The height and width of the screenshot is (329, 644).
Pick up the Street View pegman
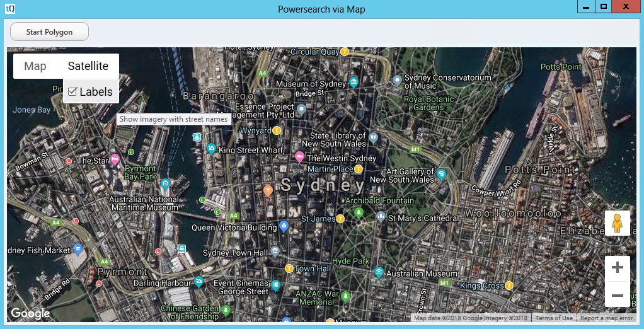click(x=618, y=223)
